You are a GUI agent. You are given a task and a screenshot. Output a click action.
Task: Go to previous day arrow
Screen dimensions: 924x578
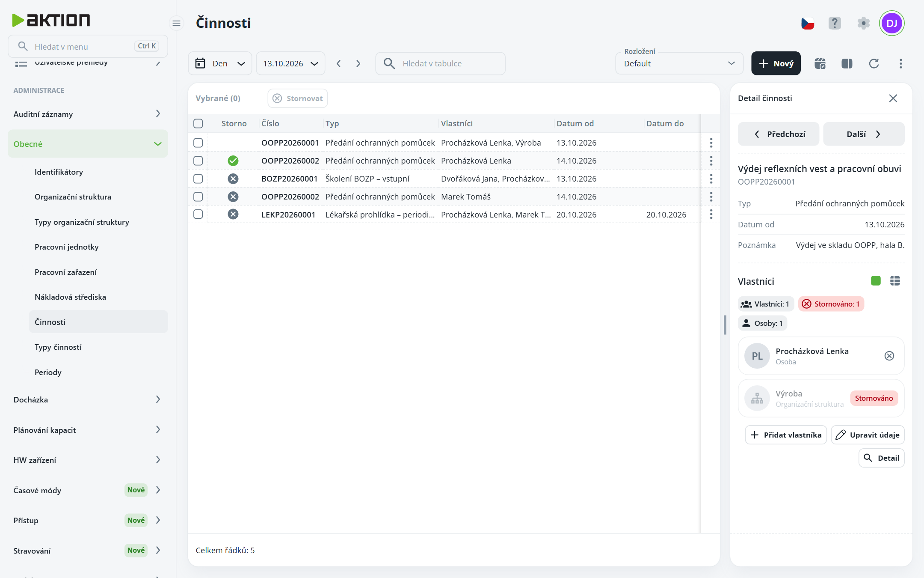point(338,63)
